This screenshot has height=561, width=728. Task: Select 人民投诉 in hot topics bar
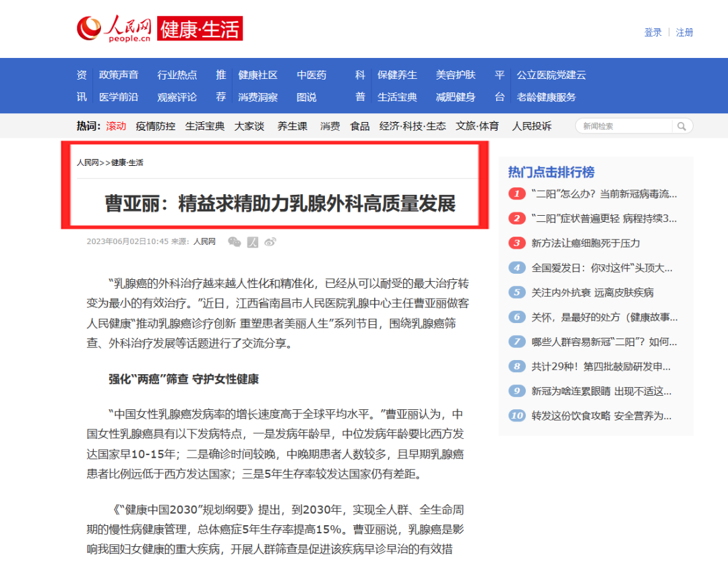[x=531, y=126]
